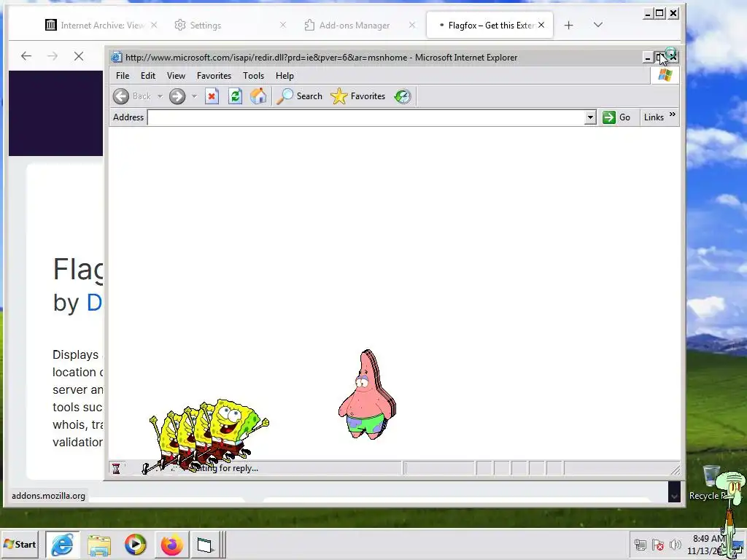Click the IE window resize grip
Image resolution: width=747 pixels, height=560 pixels.
[x=675, y=470]
